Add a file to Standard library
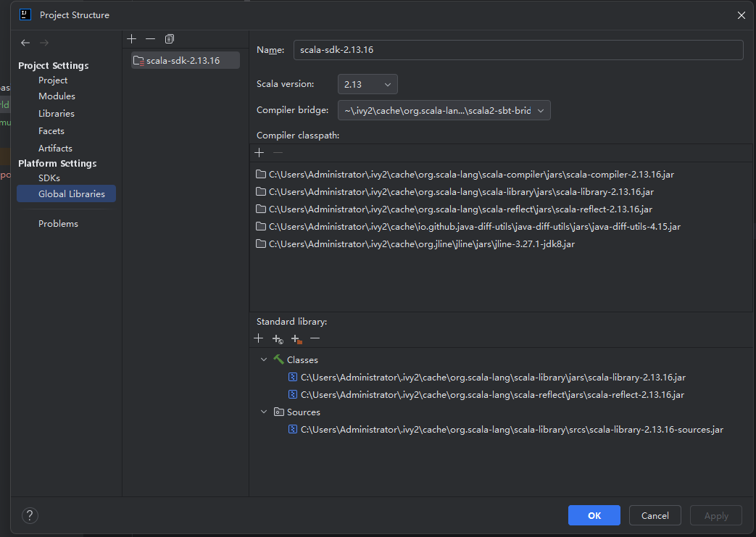Image resolution: width=756 pixels, height=537 pixels. tap(259, 338)
